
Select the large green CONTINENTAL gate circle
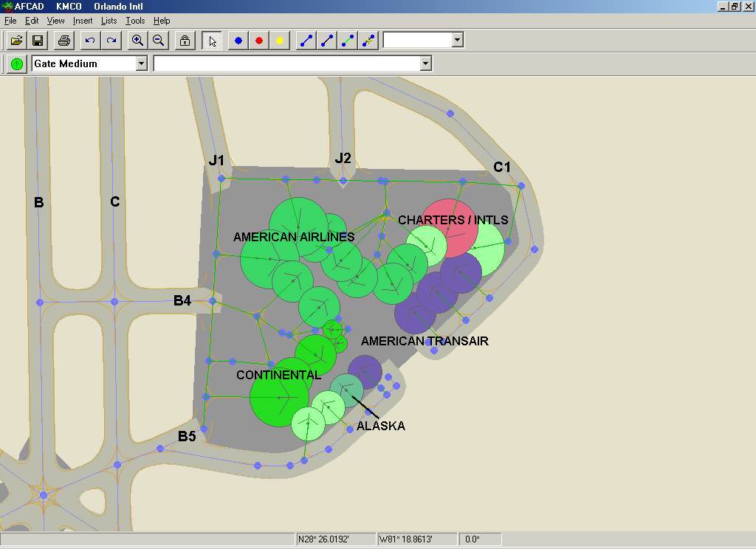279,397
